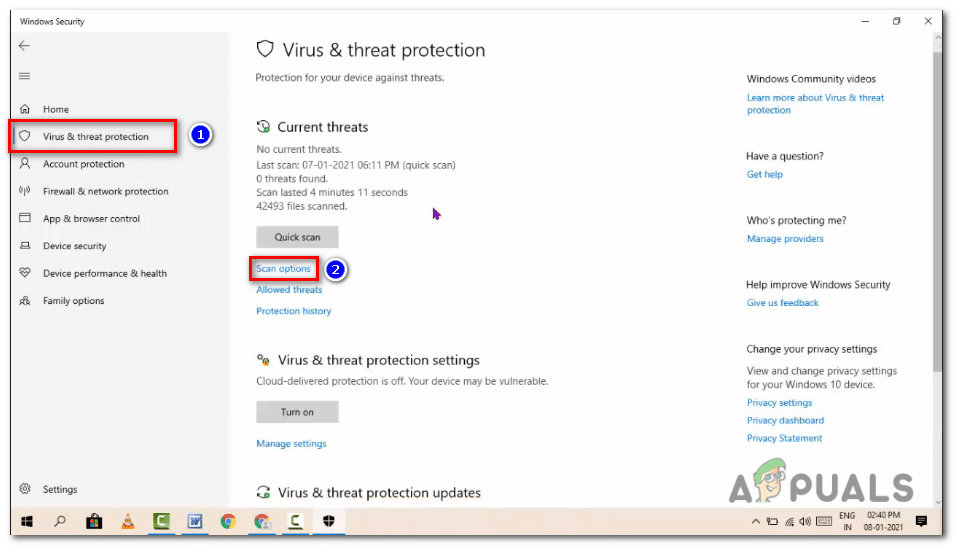Open VLC media player from taskbar
Image resolution: width=954 pixels, height=546 pixels.
point(127,521)
